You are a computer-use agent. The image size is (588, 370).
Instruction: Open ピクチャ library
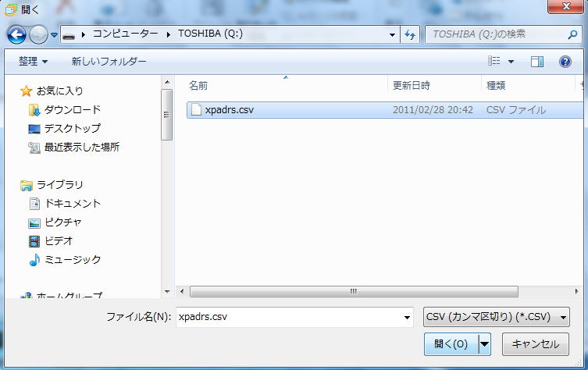pos(63,222)
